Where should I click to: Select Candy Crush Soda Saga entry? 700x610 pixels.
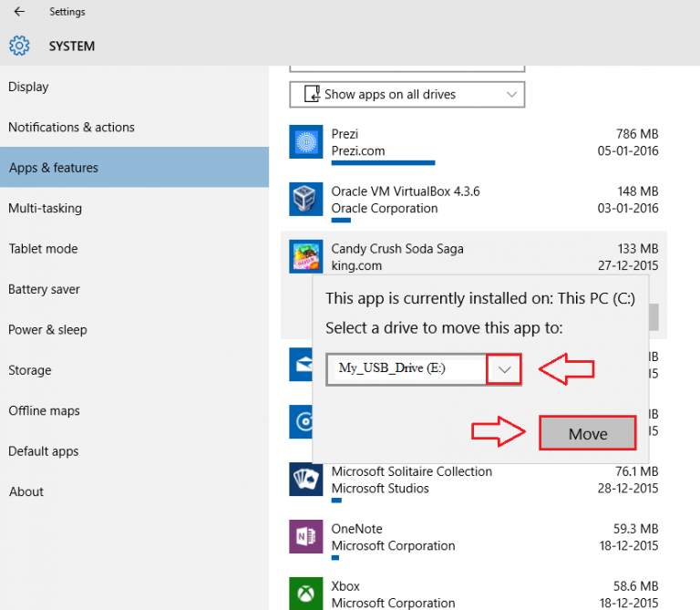click(397, 249)
